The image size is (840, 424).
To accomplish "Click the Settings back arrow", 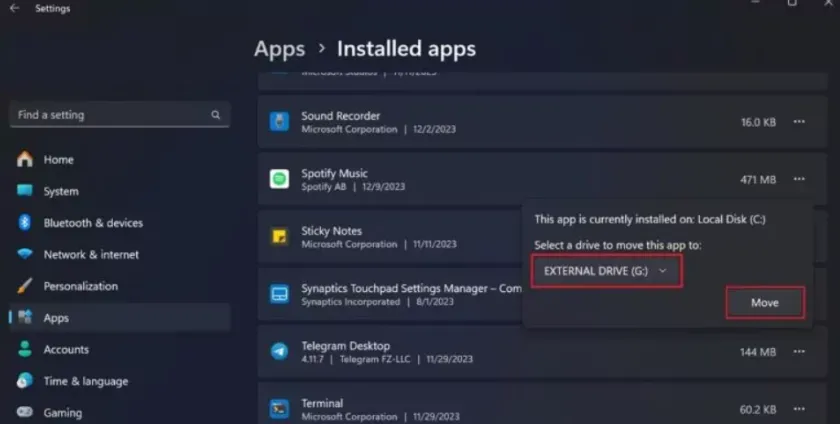I will (14, 8).
